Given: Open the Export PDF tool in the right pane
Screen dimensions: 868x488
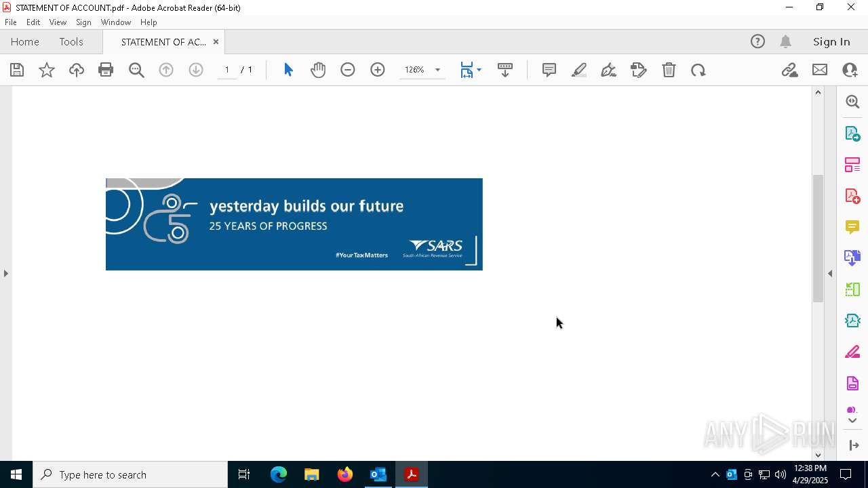Looking at the screenshot, I should 852,134.
